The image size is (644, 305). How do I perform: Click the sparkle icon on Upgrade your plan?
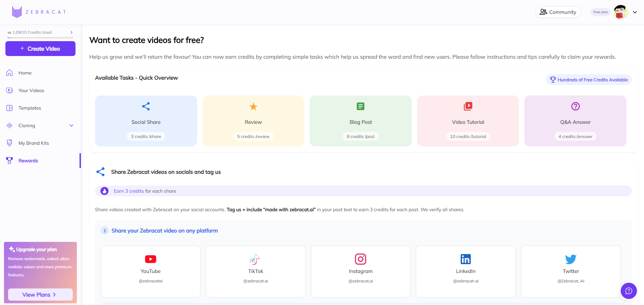(x=12, y=249)
